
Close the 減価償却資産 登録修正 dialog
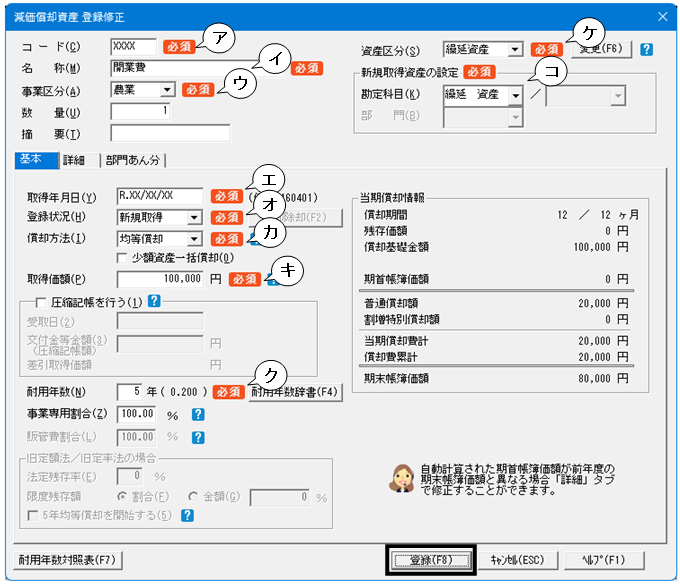coord(661,15)
